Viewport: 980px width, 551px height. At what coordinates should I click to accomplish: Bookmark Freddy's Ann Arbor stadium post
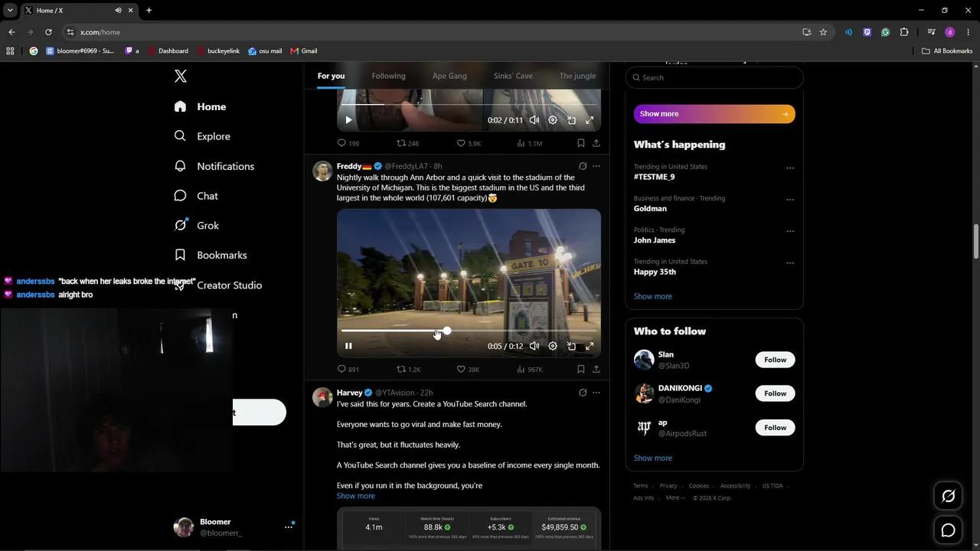(580, 369)
